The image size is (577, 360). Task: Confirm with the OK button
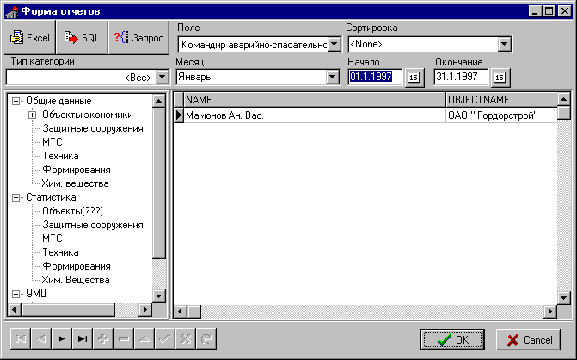pos(452,340)
